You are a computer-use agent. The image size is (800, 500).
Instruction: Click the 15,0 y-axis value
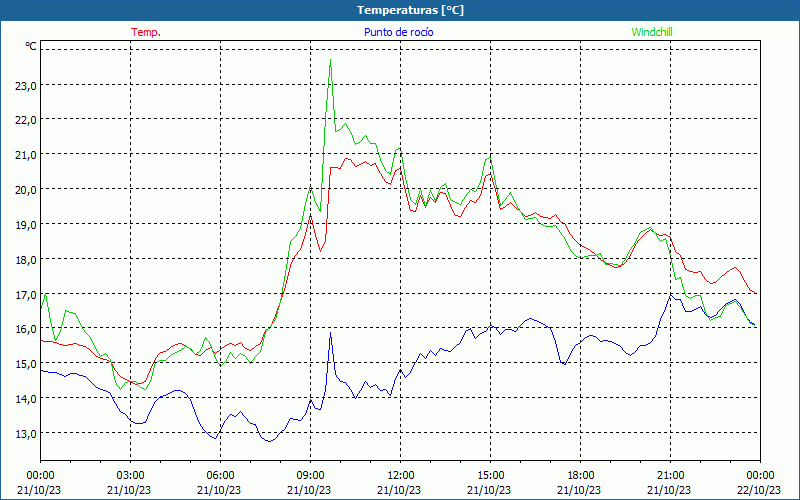pos(26,363)
